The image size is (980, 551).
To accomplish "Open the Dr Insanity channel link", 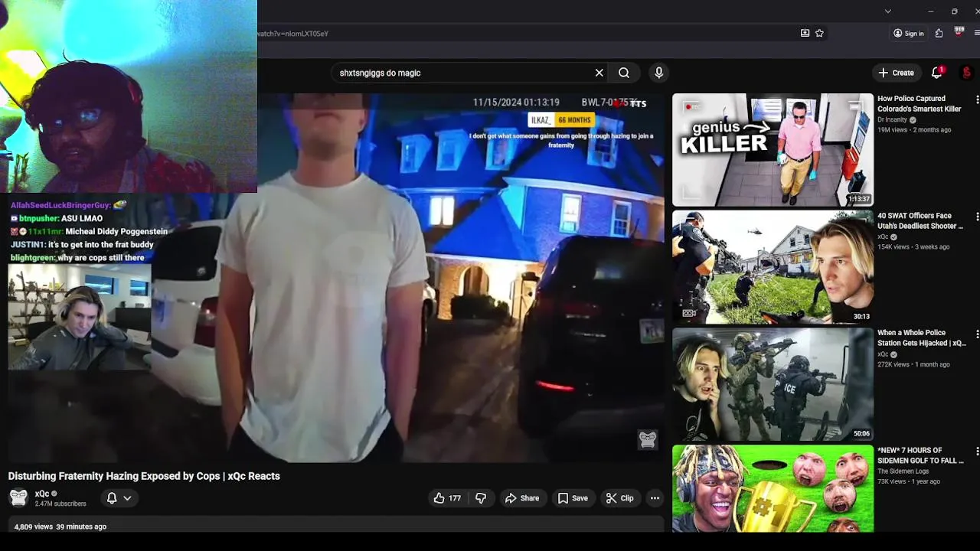I will [892, 119].
